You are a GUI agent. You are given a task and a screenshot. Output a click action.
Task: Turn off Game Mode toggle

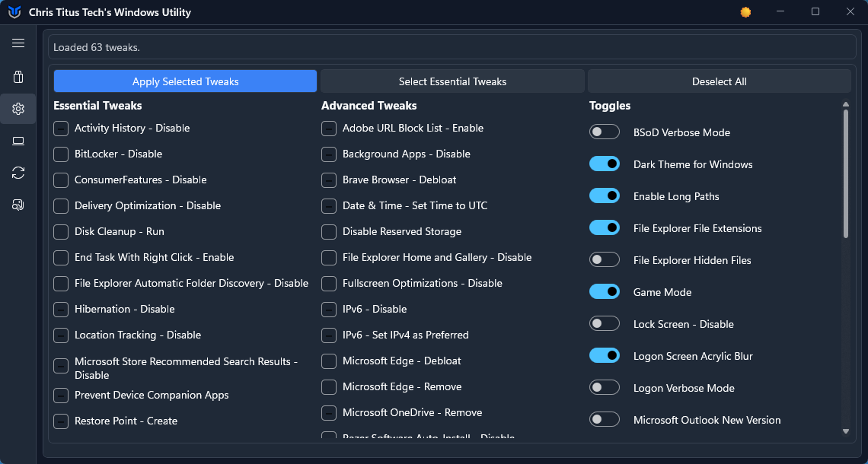[604, 291]
